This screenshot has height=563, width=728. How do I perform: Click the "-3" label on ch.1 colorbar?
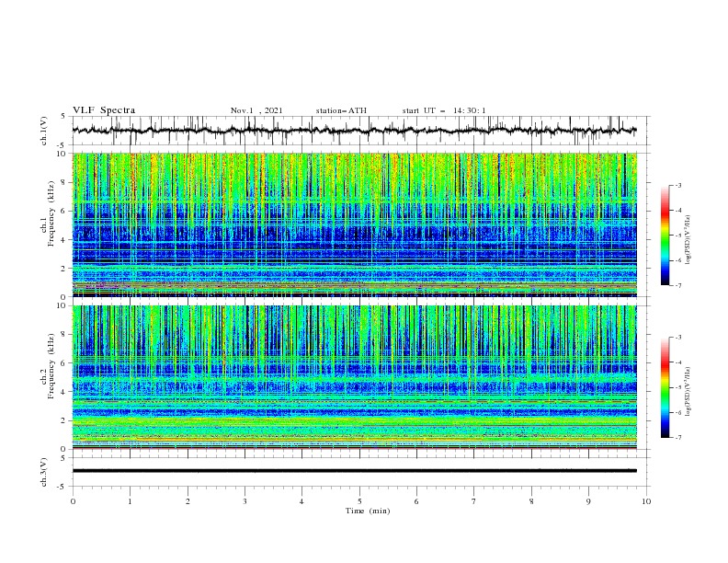click(677, 185)
